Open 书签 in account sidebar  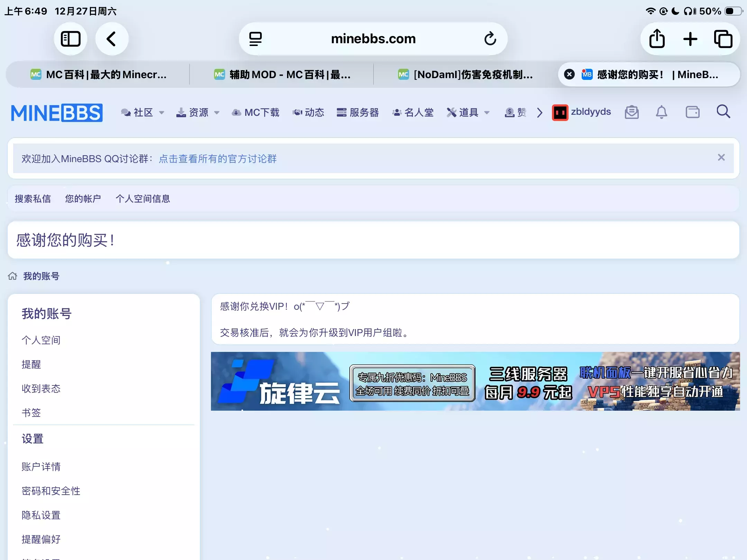click(31, 413)
